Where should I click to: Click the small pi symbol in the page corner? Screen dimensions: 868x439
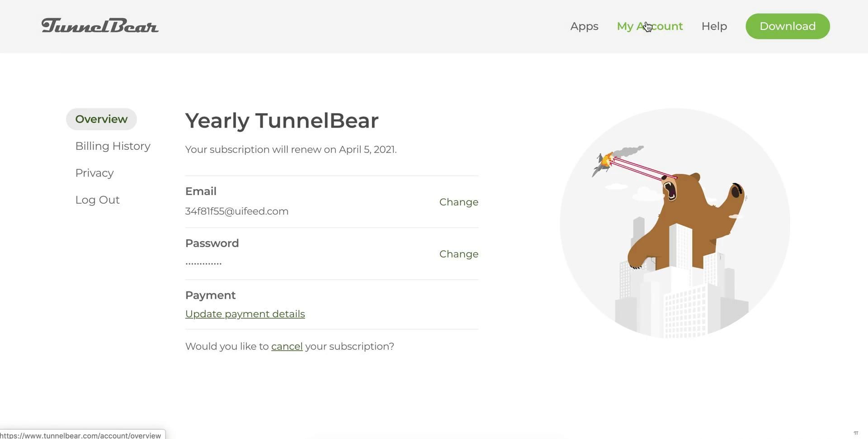click(x=856, y=433)
